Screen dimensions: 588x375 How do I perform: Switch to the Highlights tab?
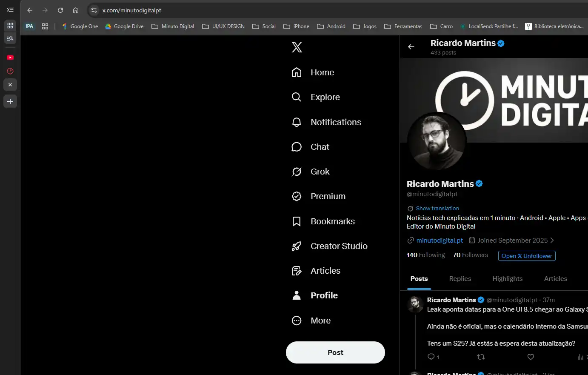point(508,279)
